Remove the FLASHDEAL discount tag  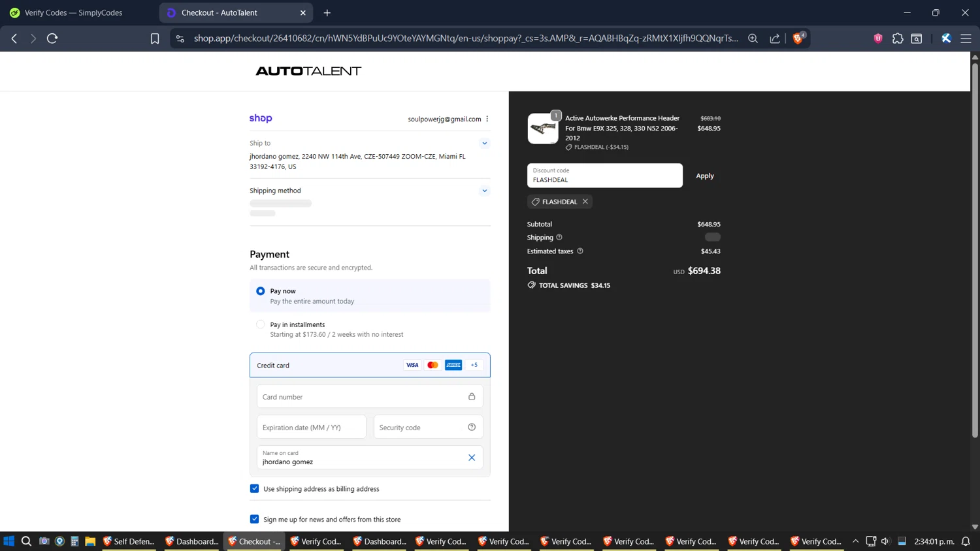pyautogui.click(x=585, y=201)
